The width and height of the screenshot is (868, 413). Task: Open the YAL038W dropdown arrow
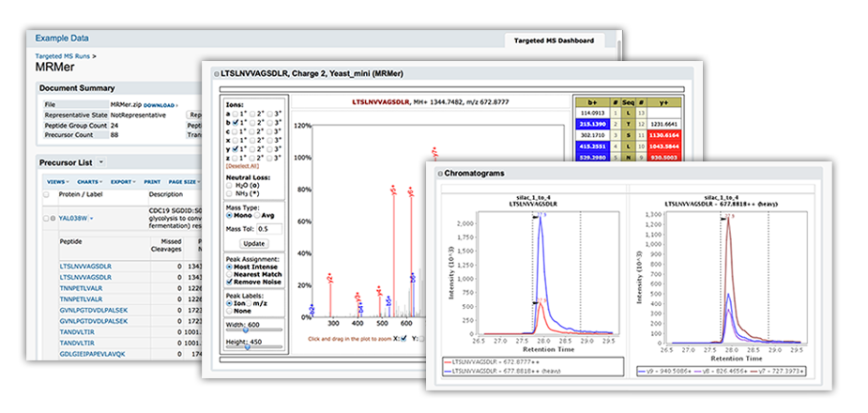click(x=91, y=219)
